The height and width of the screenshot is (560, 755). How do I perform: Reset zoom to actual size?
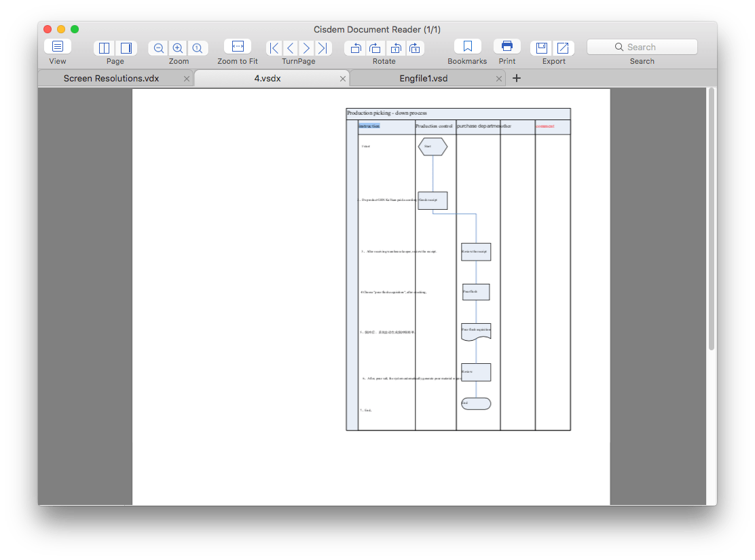pos(197,48)
